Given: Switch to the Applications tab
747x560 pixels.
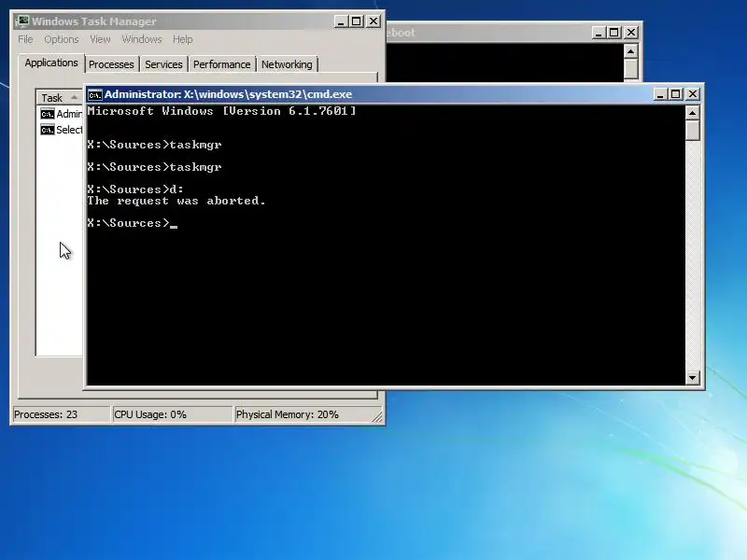Looking at the screenshot, I should coord(51,63).
